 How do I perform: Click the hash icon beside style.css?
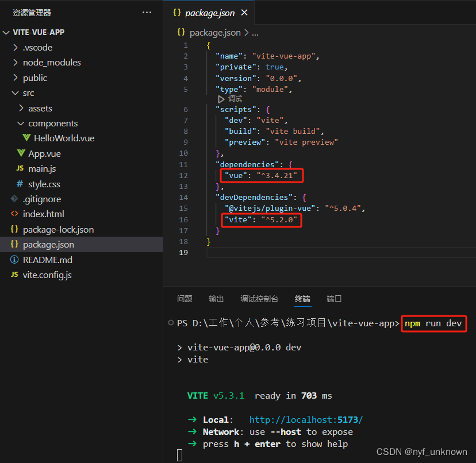(20, 184)
